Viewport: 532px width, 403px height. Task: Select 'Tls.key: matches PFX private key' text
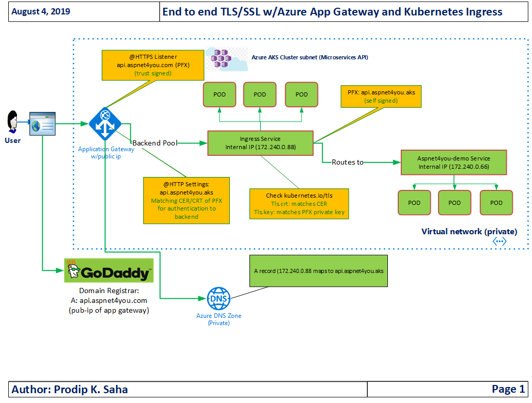tap(299, 212)
